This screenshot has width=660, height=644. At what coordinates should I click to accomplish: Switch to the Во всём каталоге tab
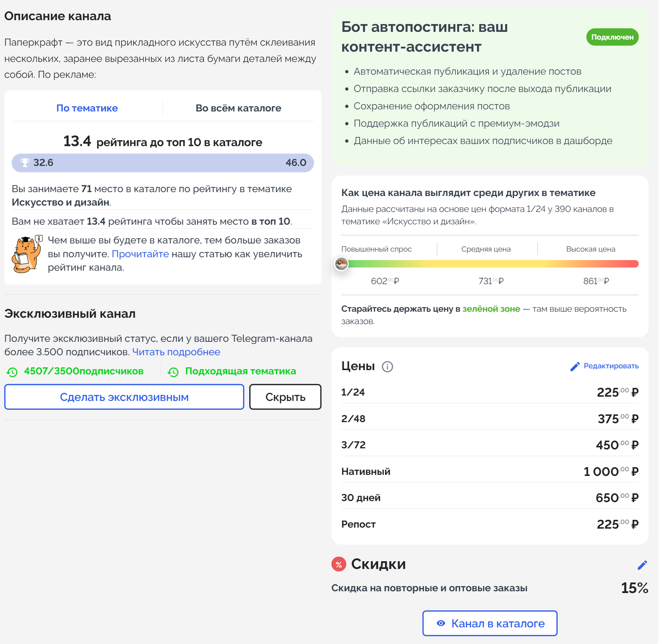[238, 108]
